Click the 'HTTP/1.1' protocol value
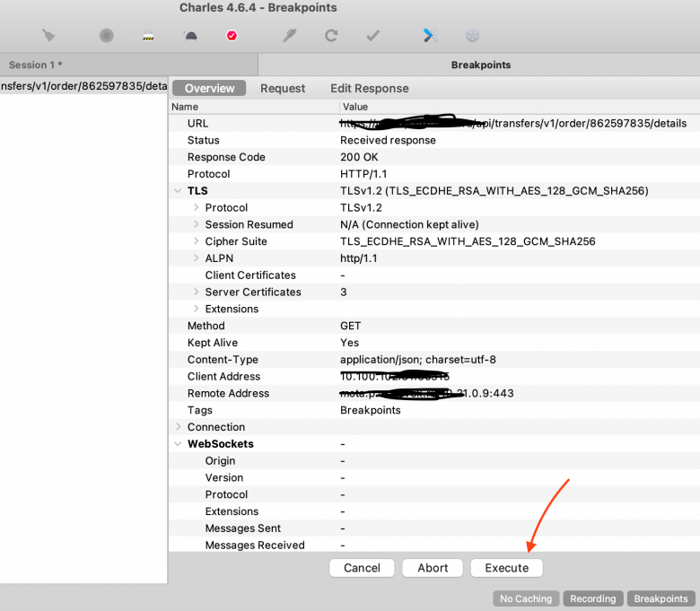The width and height of the screenshot is (700, 611). (363, 174)
